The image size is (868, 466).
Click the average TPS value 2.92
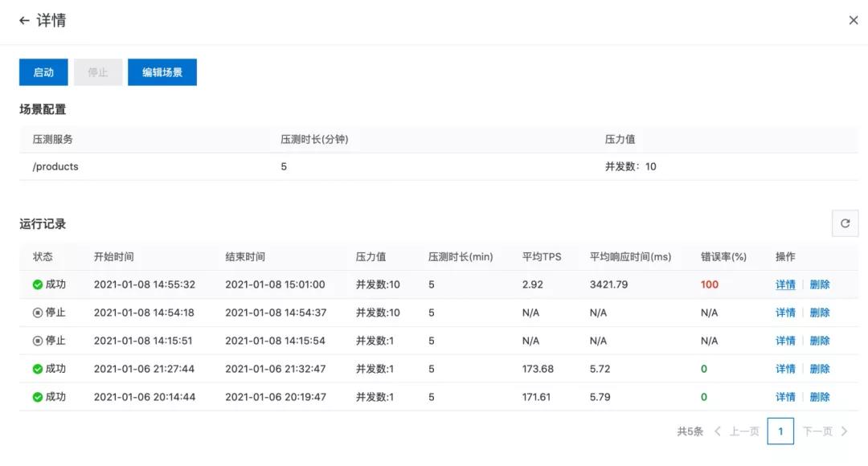pyautogui.click(x=533, y=284)
